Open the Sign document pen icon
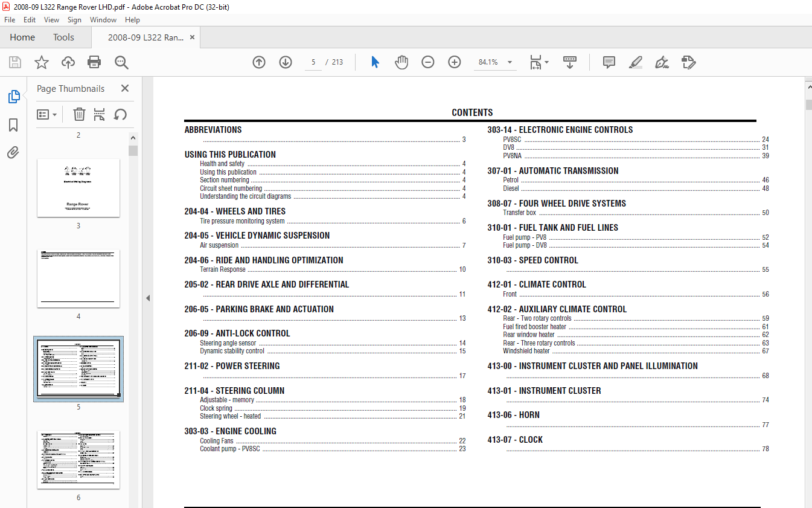This screenshot has width=812, height=508. (x=662, y=62)
